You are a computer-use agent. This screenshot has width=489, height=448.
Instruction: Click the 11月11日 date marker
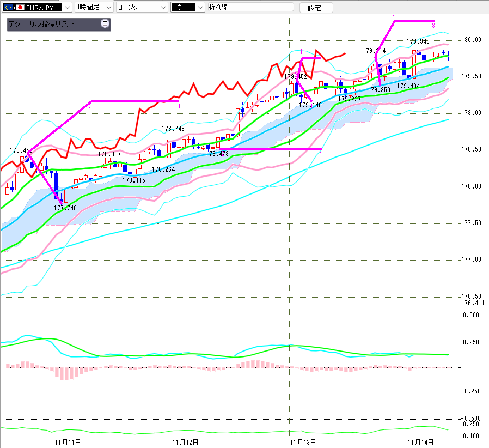(68, 443)
